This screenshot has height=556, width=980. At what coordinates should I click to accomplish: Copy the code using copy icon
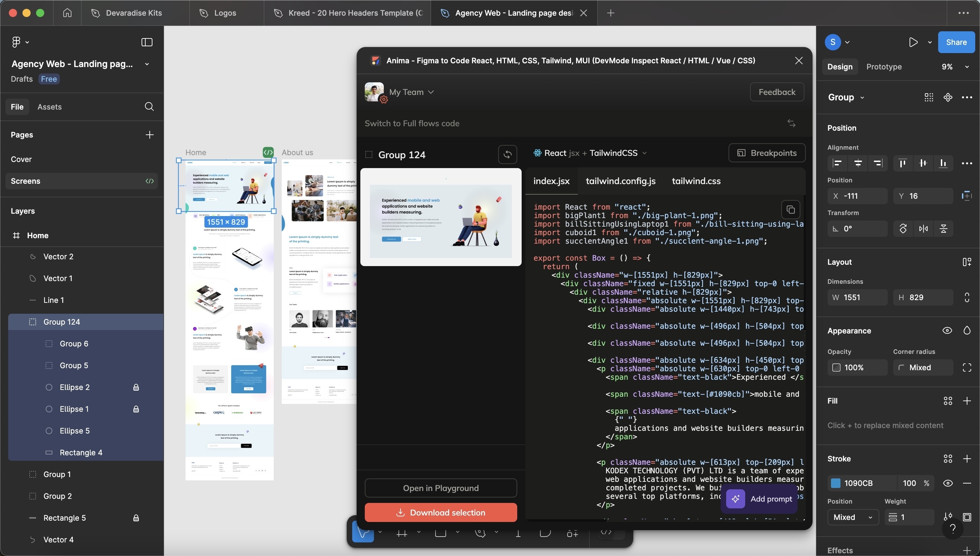pyautogui.click(x=791, y=210)
